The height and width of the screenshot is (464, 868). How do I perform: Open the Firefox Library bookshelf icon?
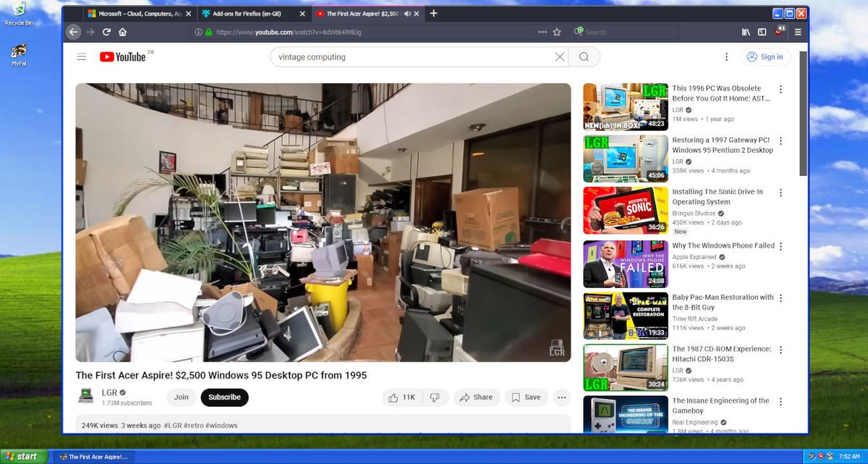coord(746,32)
